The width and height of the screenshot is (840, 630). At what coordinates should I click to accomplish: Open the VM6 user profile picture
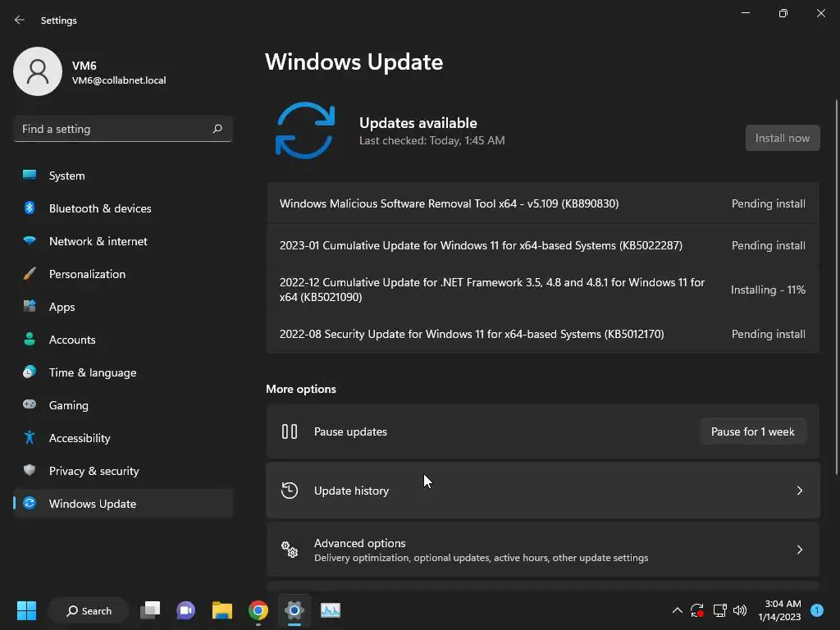[38, 71]
